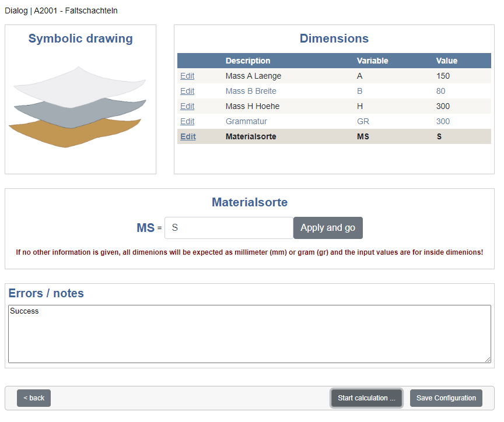Select the bold 'Materialsorte' table cell

pyautogui.click(x=251, y=136)
